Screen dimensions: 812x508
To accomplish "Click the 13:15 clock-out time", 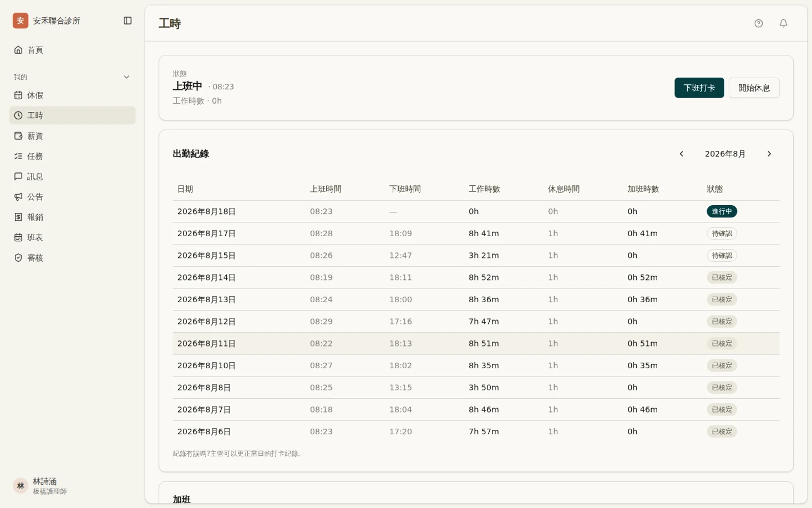I will 400,388.
